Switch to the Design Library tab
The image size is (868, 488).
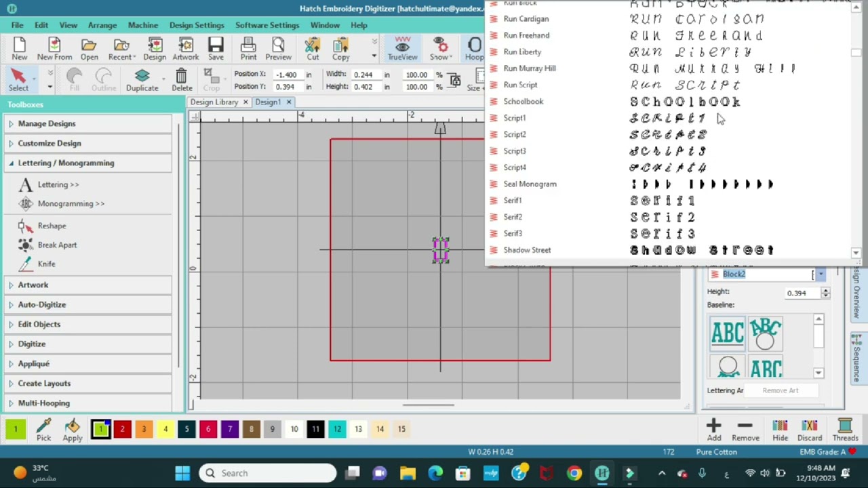214,102
